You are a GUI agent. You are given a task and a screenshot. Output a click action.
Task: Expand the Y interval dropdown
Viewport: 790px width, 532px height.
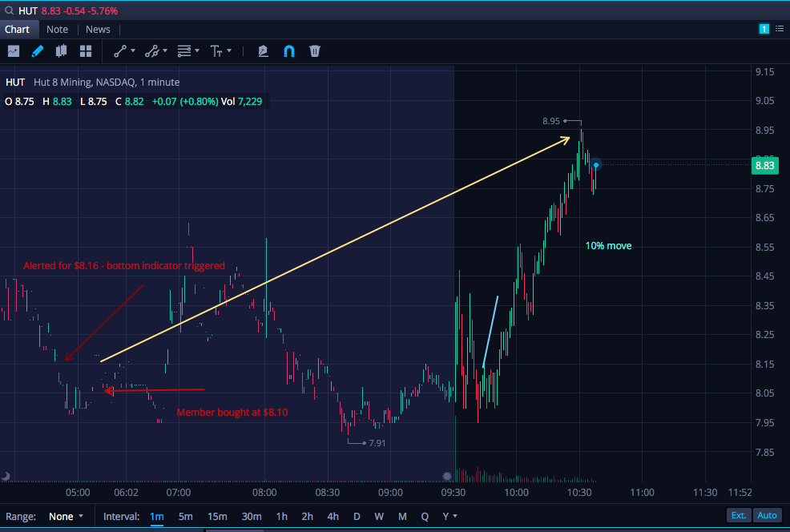click(x=450, y=517)
